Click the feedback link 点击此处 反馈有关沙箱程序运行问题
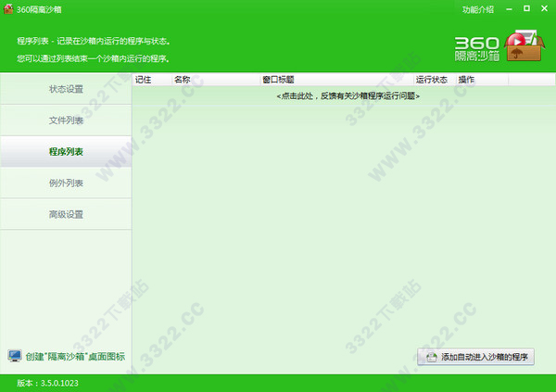 [347, 95]
